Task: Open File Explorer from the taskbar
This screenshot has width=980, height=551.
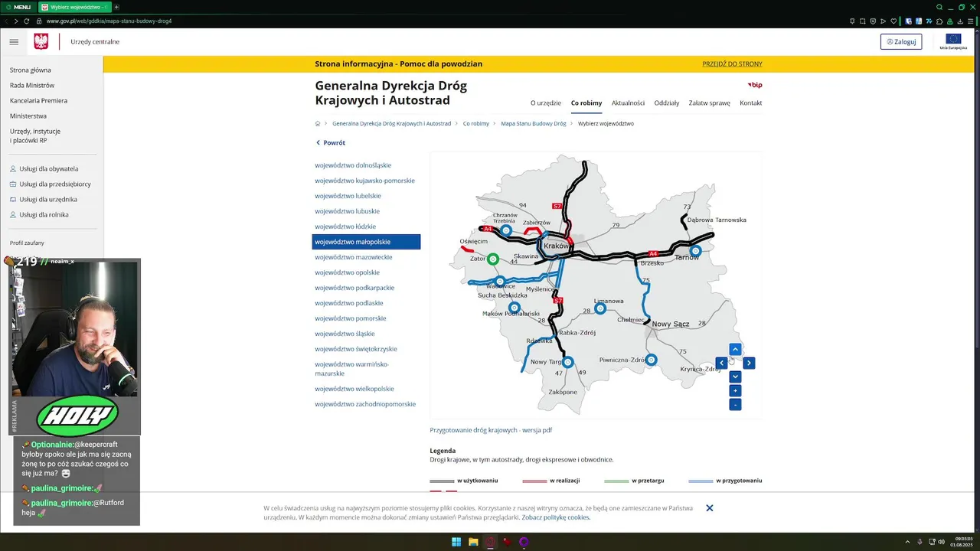Action: (x=473, y=542)
